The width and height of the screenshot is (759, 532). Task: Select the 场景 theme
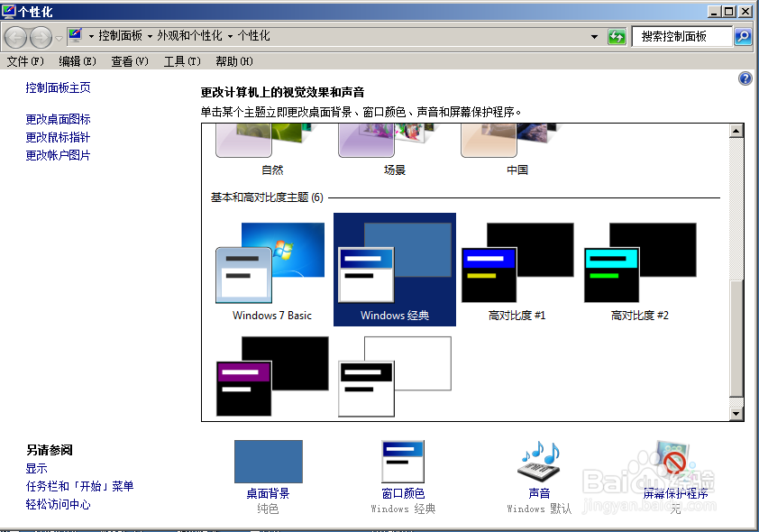pos(395,150)
